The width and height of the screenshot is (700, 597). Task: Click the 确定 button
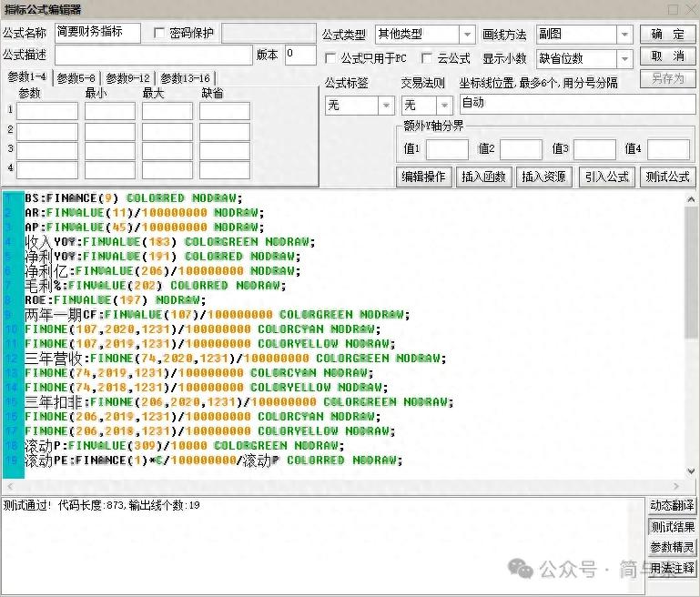click(667, 34)
